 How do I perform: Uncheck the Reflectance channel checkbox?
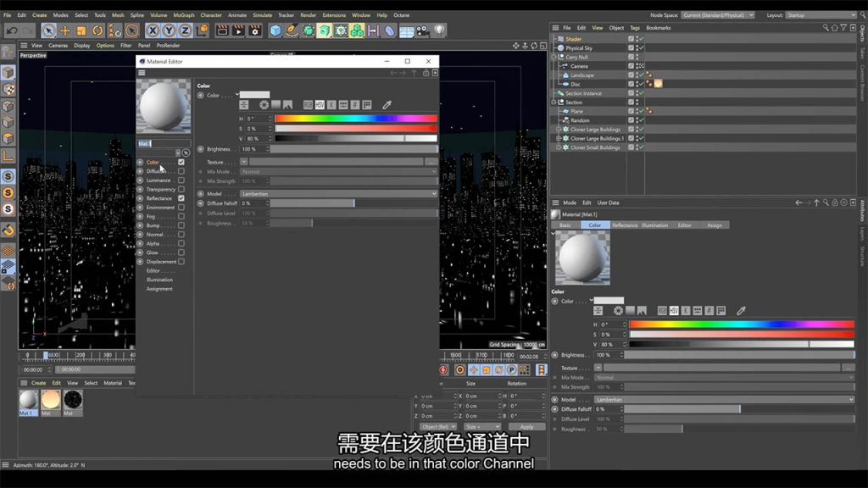(181, 198)
